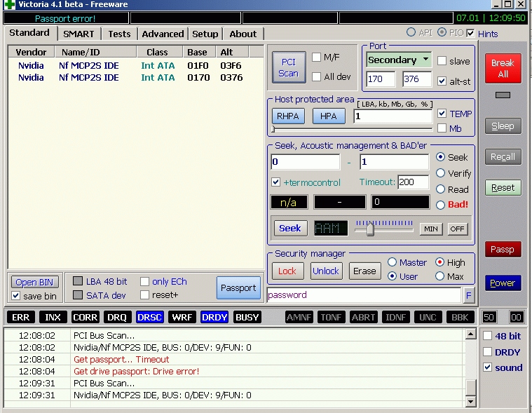Open the Tests tab
Image resolution: width=532 pixels, height=413 pixels.
(x=119, y=34)
